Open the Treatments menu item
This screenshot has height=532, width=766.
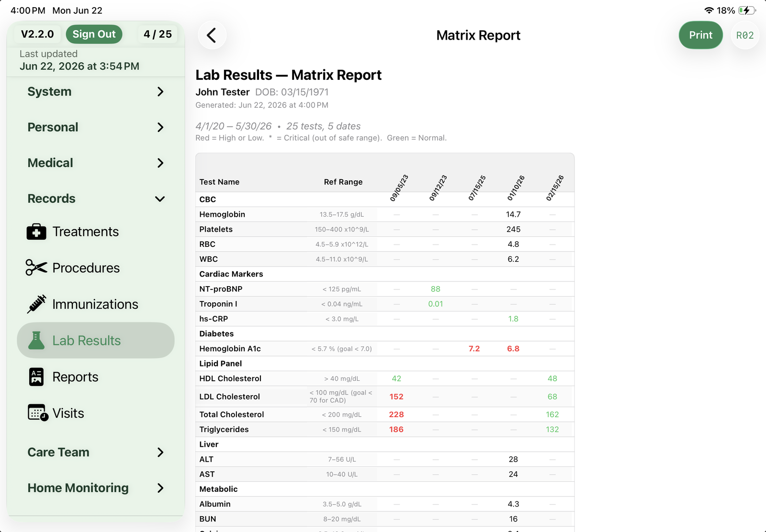[x=96, y=232]
